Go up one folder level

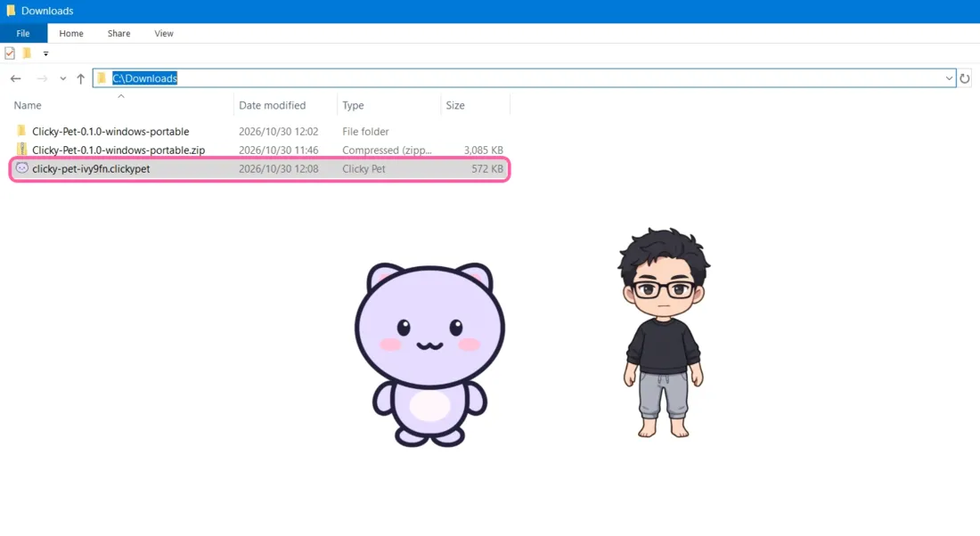80,78
